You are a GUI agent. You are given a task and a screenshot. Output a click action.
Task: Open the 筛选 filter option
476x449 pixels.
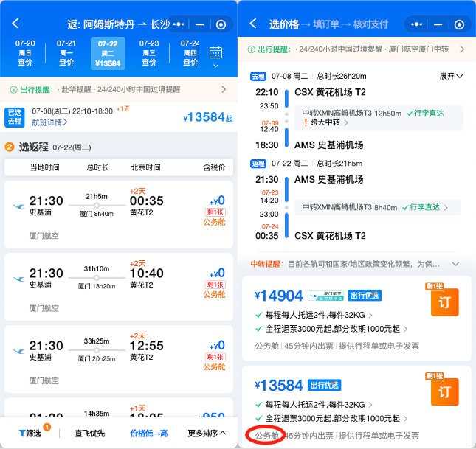tap(30, 434)
